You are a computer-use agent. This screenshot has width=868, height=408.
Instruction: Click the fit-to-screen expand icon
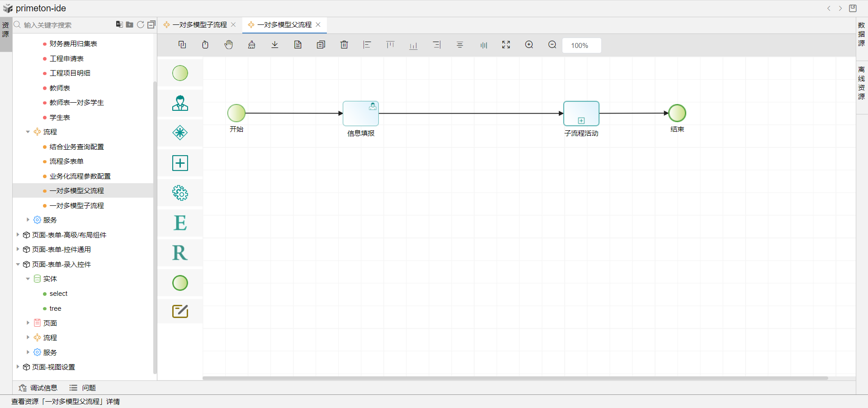(506, 45)
